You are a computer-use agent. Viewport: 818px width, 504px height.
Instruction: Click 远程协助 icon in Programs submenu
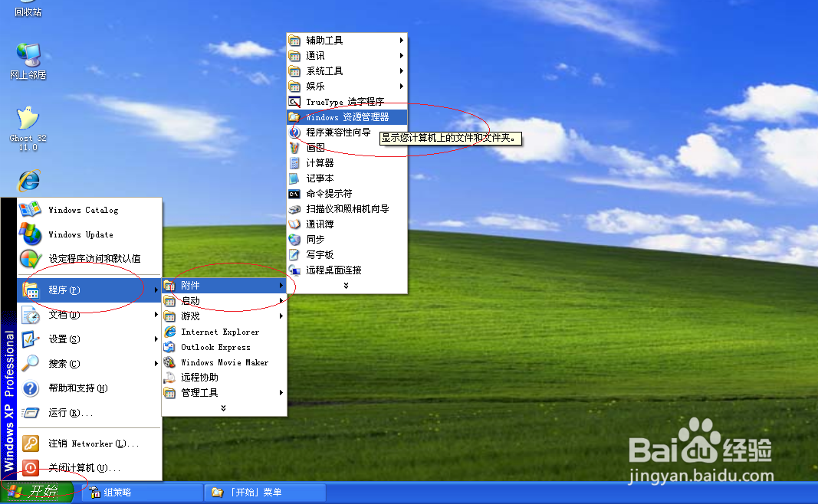pyautogui.click(x=169, y=378)
